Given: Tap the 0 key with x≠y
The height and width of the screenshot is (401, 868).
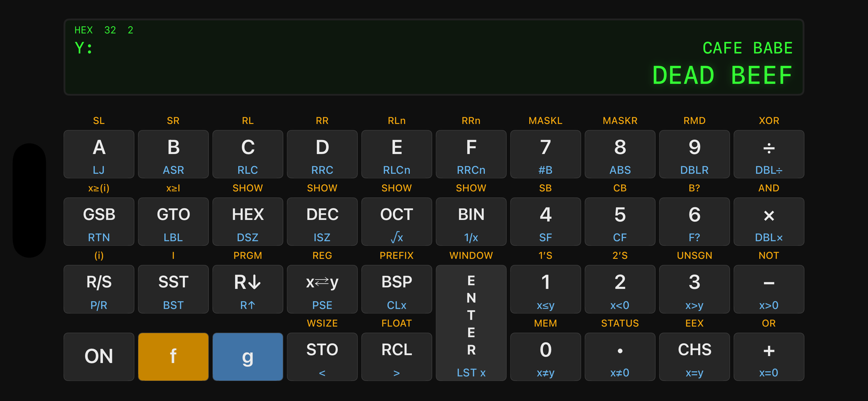Looking at the screenshot, I should 545,356.
